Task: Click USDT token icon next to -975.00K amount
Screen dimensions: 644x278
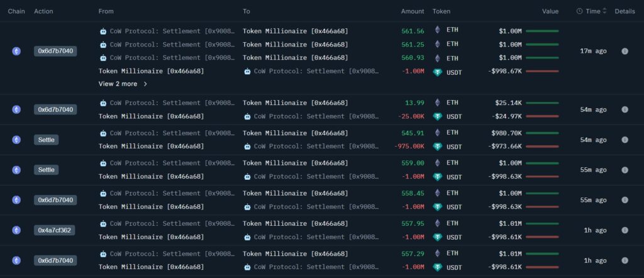Action: click(438, 147)
